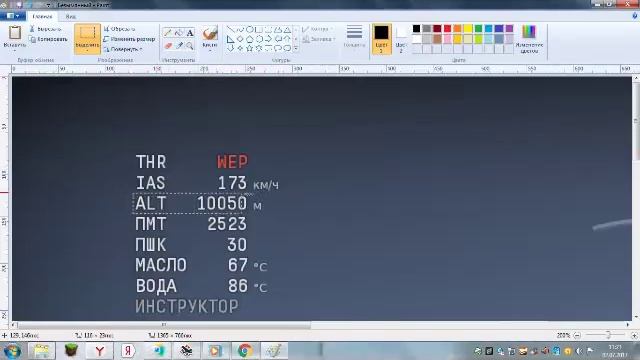The image size is (640, 360).
Task: Pick the black color swatch
Action: point(416,29)
